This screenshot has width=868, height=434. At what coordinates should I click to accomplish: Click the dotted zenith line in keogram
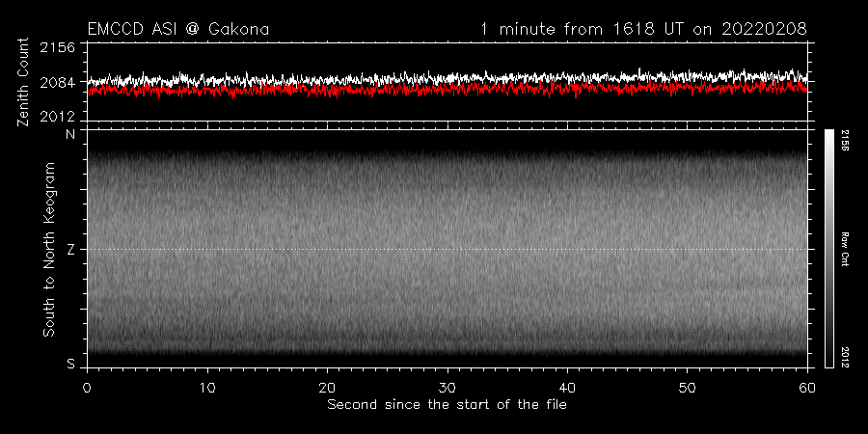pyautogui.click(x=448, y=249)
